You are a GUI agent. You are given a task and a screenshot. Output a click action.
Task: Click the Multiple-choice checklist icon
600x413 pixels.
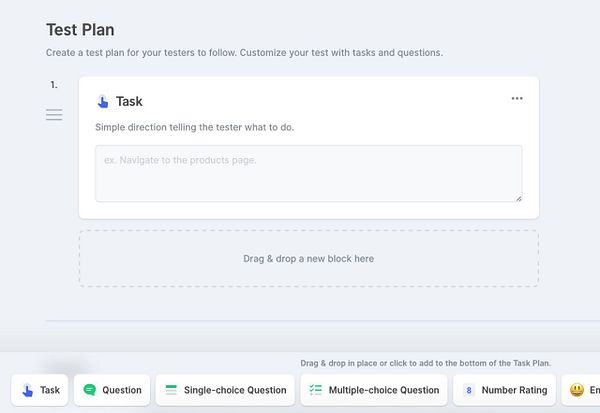(316, 390)
